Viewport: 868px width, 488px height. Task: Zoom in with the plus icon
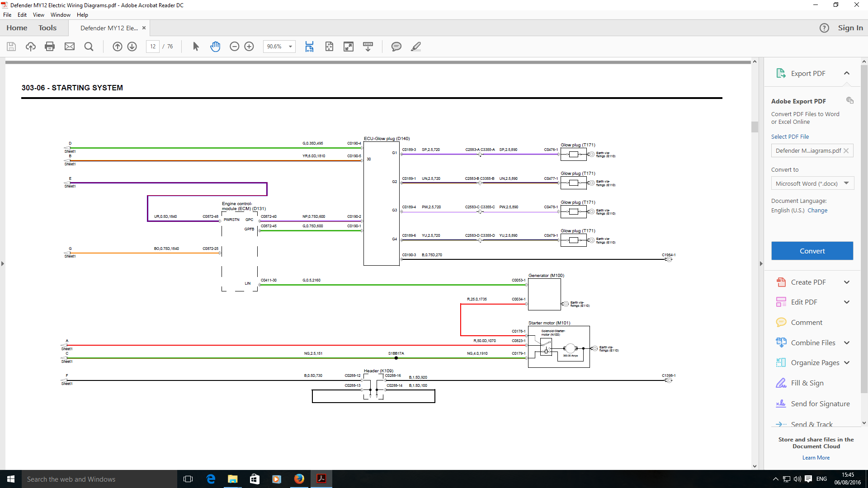[x=249, y=47]
